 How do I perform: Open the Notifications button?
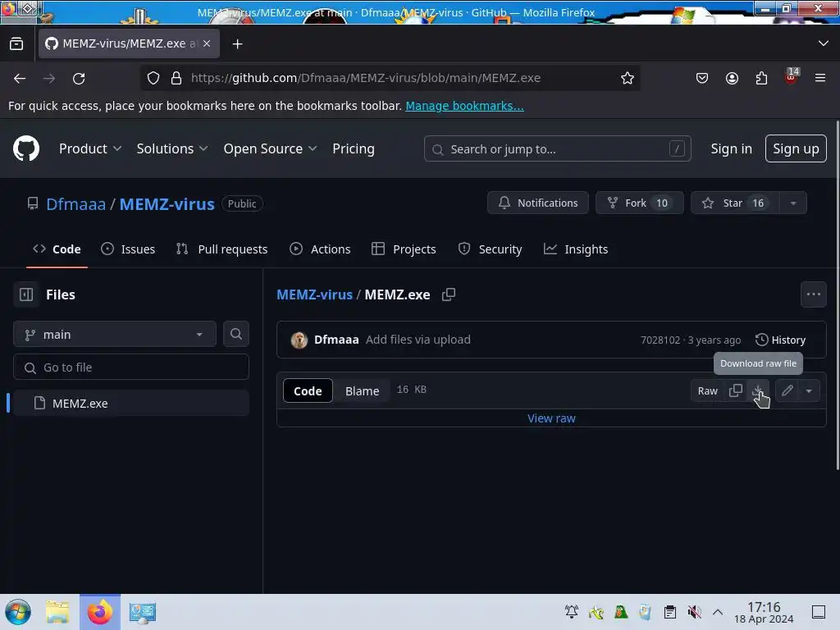pyautogui.click(x=538, y=203)
